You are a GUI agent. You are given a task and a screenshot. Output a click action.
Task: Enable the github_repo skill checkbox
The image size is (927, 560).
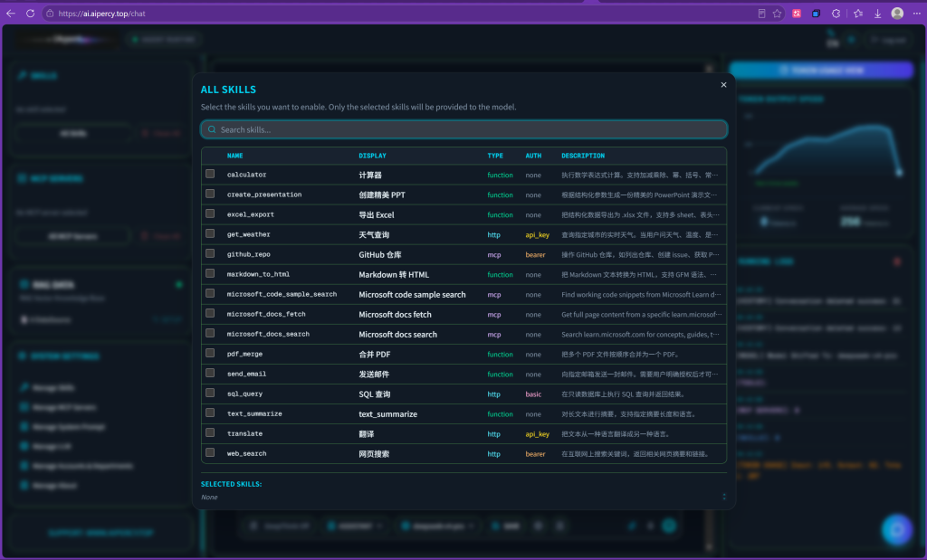click(x=210, y=253)
